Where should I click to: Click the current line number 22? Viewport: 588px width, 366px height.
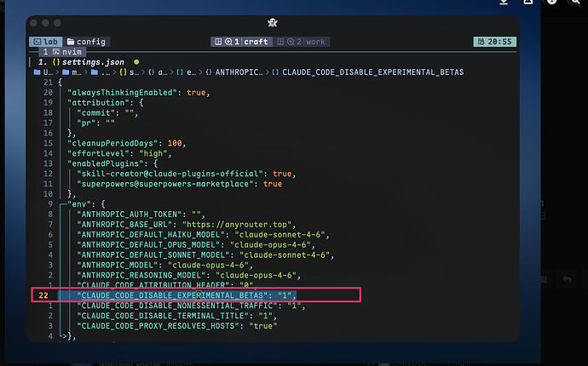tap(43, 295)
